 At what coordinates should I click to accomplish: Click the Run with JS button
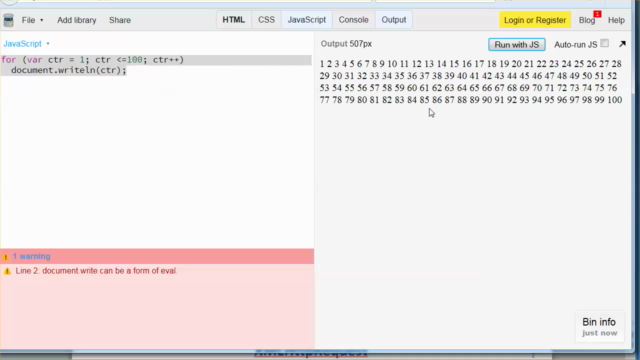point(516,44)
